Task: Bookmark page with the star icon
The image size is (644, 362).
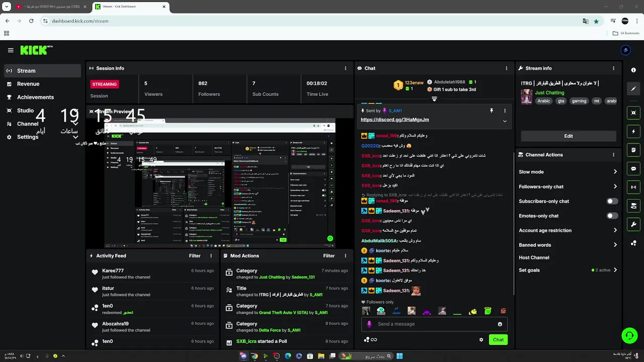Action: (596, 21)
